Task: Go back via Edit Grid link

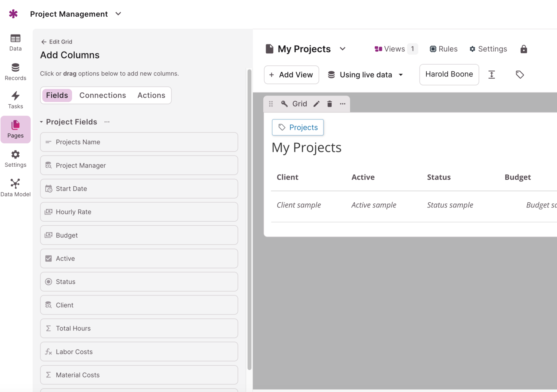Action: 56,42
